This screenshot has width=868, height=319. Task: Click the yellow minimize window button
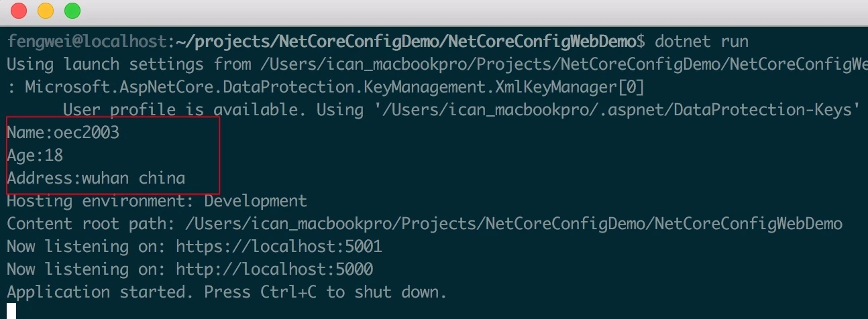[x=45, y=11]
